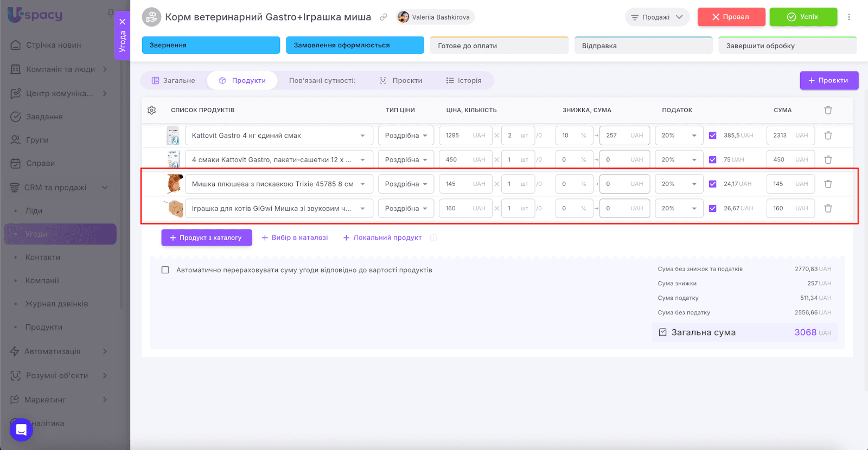Open the chat support bubble
The width and height of the screenshot is (868, 450).
tap(21, 430)
